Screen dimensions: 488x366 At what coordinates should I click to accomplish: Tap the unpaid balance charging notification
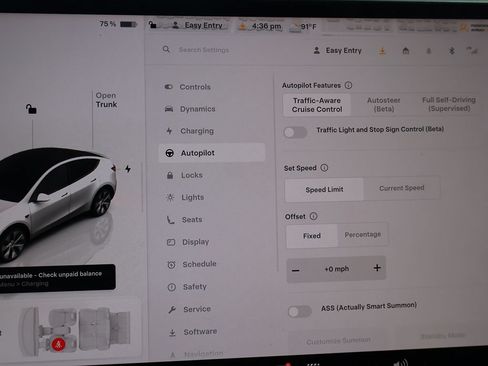pyautogui.click(x=57, y=279)
